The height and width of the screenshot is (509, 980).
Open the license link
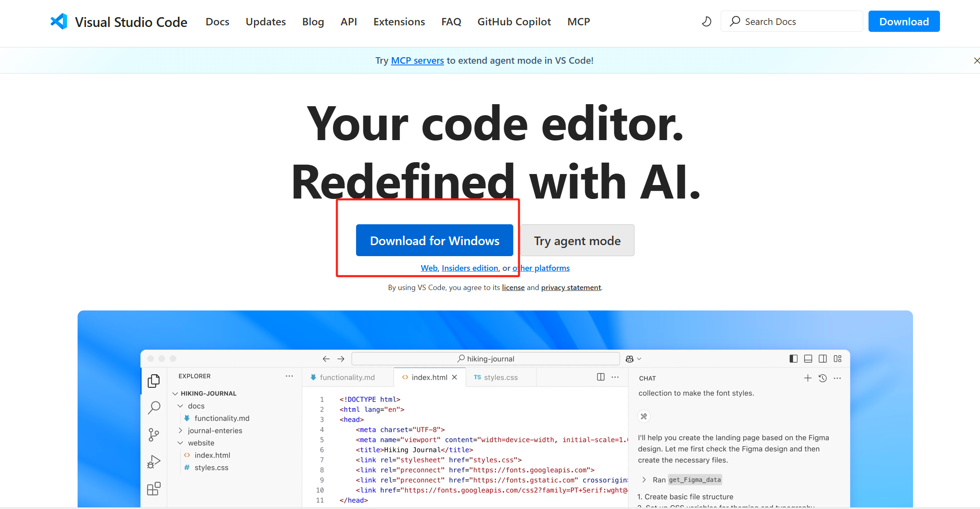(513, 287)
